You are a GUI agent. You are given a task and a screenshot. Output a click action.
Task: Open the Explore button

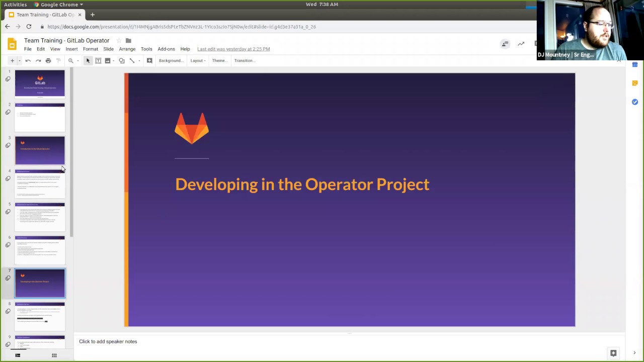coord(613,353)
